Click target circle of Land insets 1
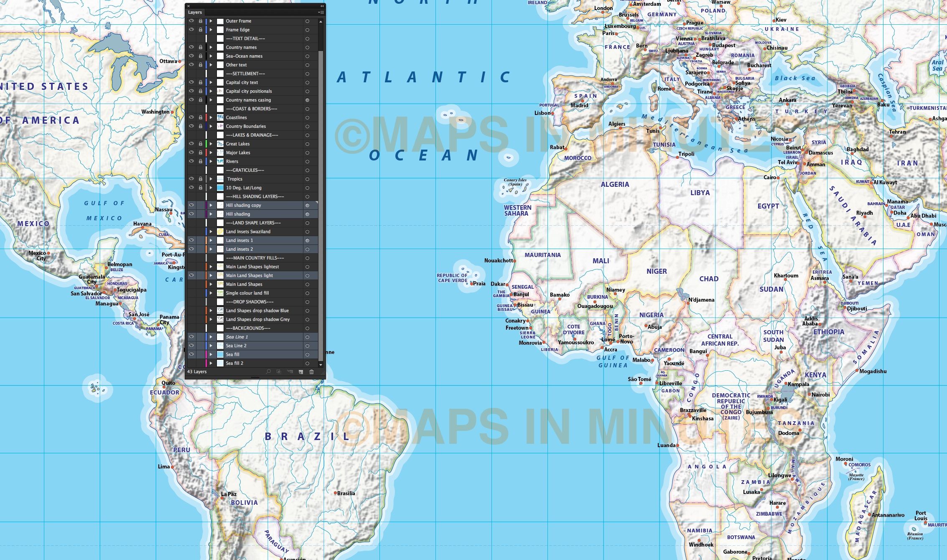This screenshot has width=947, height=560. (x=307, y=240)
